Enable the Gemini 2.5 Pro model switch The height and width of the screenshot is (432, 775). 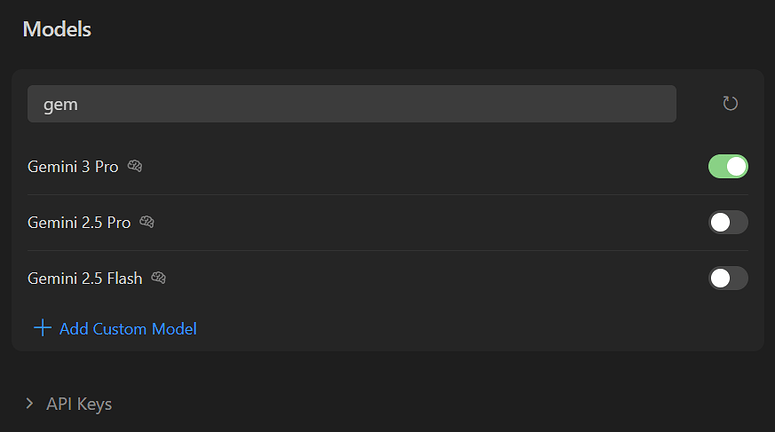[728, 222]
